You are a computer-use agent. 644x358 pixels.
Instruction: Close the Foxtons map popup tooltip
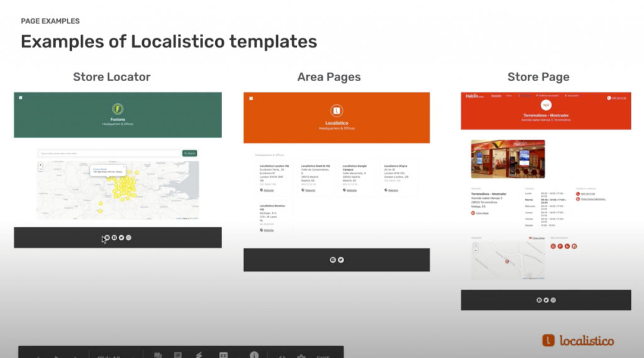point(124,168)
